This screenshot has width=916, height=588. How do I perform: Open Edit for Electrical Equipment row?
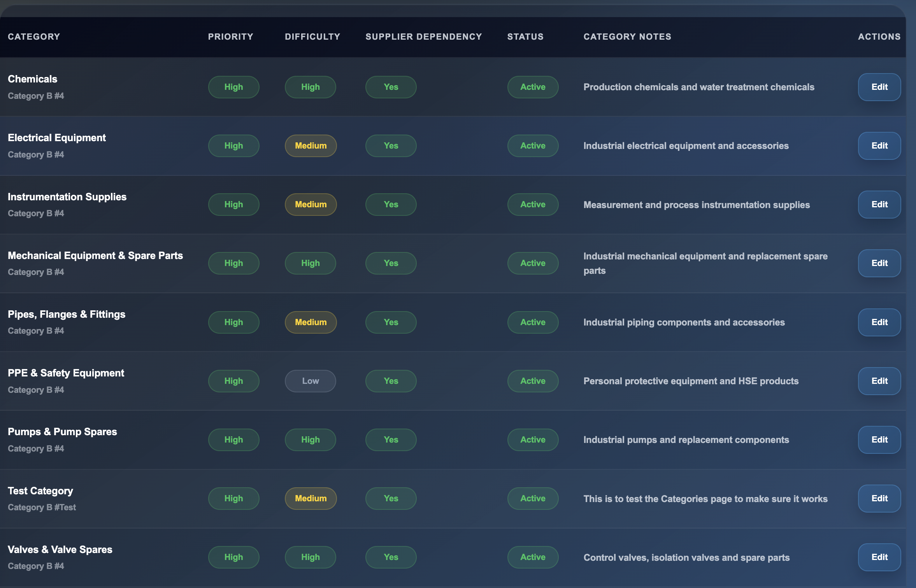pyautogui.click(x=879, y=146)
